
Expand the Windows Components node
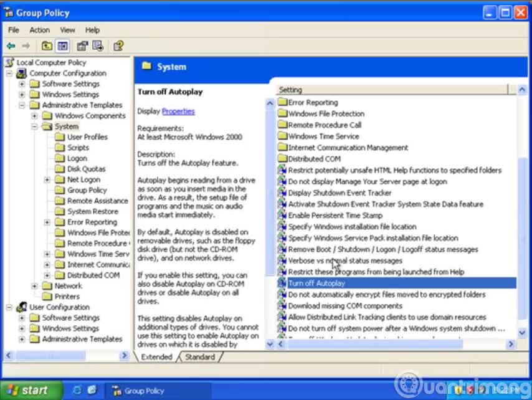[34, 116]
